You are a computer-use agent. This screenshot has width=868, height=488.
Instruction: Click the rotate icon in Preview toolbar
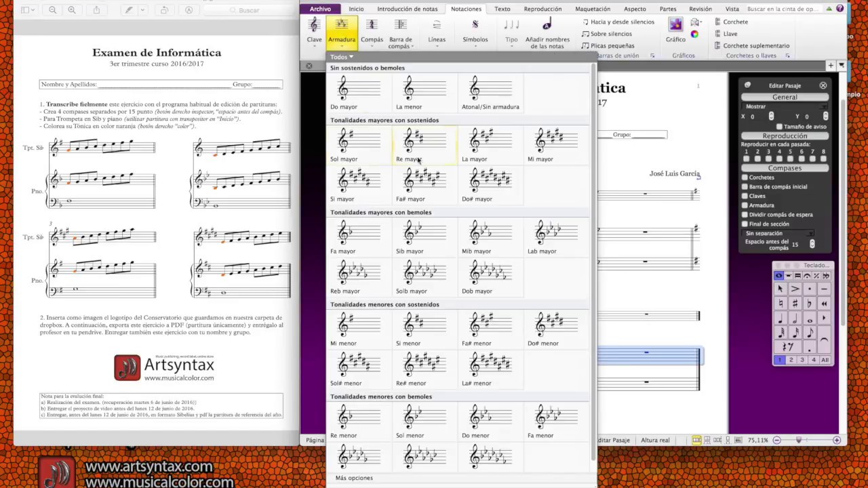point(164,10)
